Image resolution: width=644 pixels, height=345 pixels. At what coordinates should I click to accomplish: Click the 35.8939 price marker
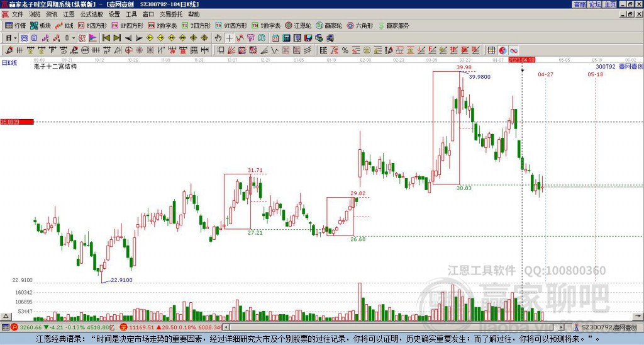[17, 122]
